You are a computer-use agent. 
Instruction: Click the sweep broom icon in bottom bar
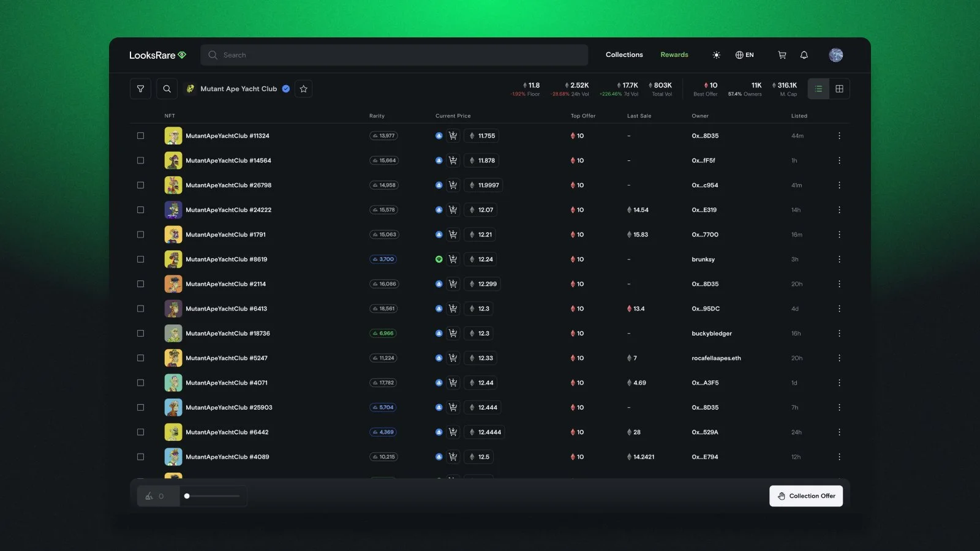pos(149,496)
